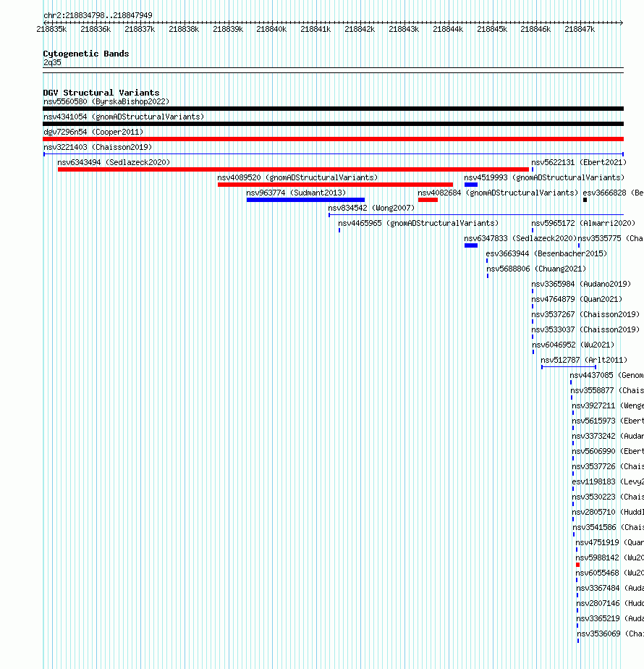Screen dimensions: 644x669
Task: Open the nsv4437085 variant label
Action: (x=606, y=376)
